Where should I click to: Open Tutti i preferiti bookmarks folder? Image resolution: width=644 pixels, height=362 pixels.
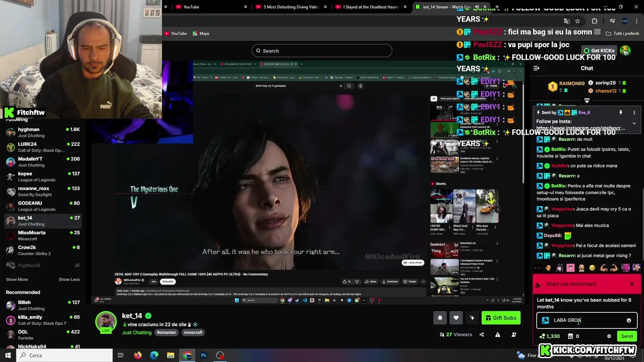coord(622,33)
